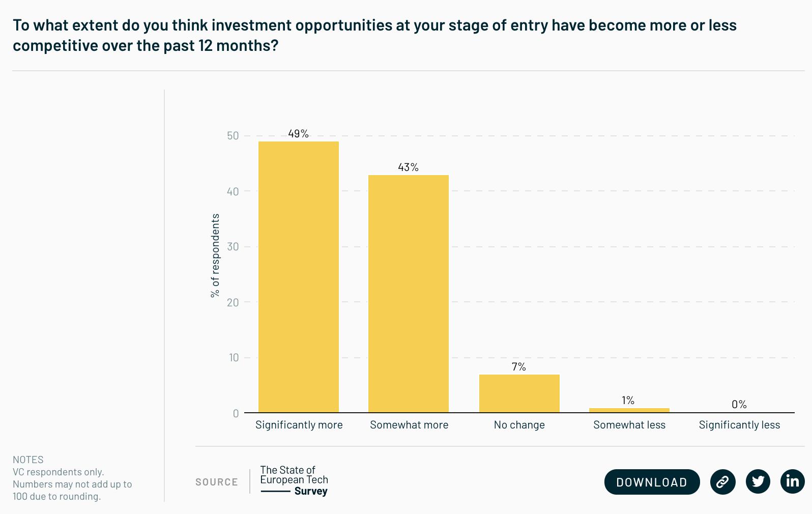Click the copy link icon

pos(722,481)
